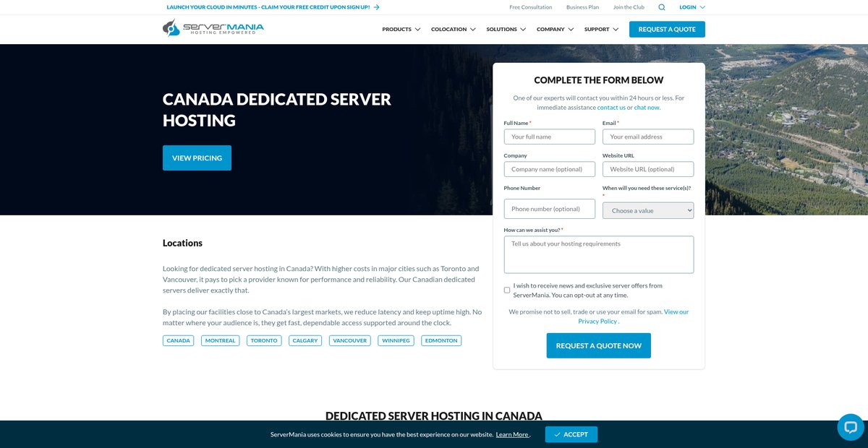Select the CANADA location tag

click(178, 340)
